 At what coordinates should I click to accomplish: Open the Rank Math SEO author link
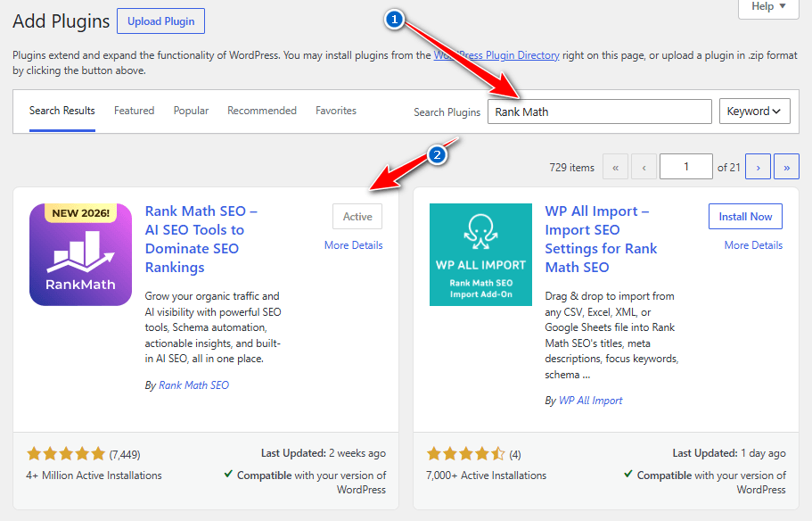pos(193,385)
